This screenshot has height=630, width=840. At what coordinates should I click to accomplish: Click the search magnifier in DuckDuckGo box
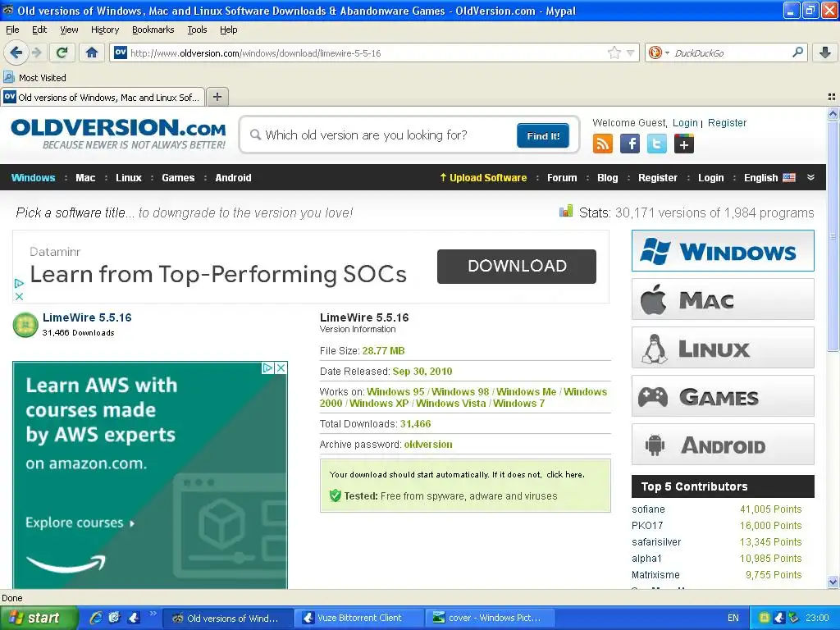[797, 52]
